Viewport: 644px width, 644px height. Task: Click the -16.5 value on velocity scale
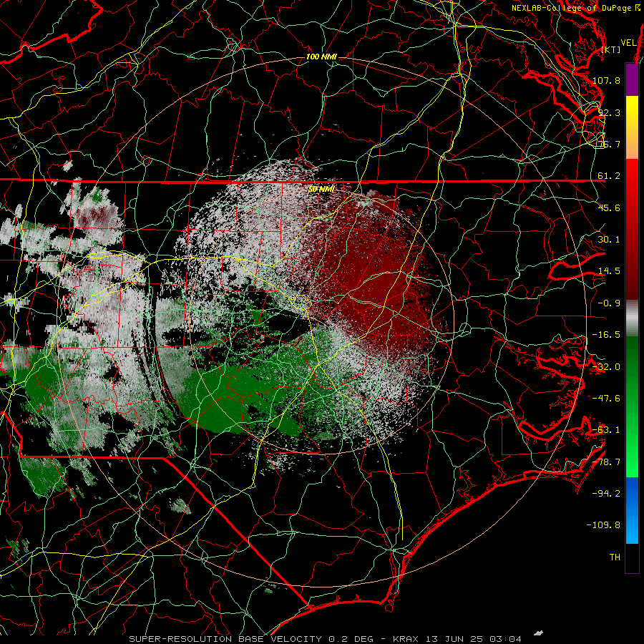click(606, 335)
